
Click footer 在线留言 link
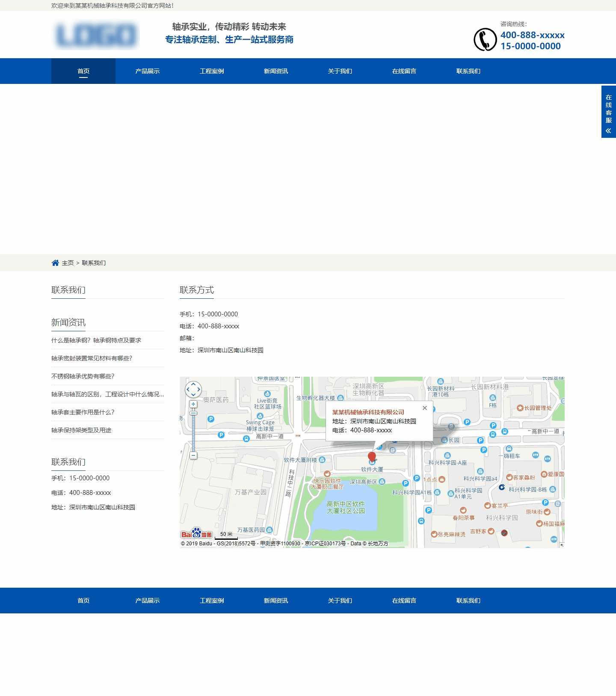click(404, 601)
